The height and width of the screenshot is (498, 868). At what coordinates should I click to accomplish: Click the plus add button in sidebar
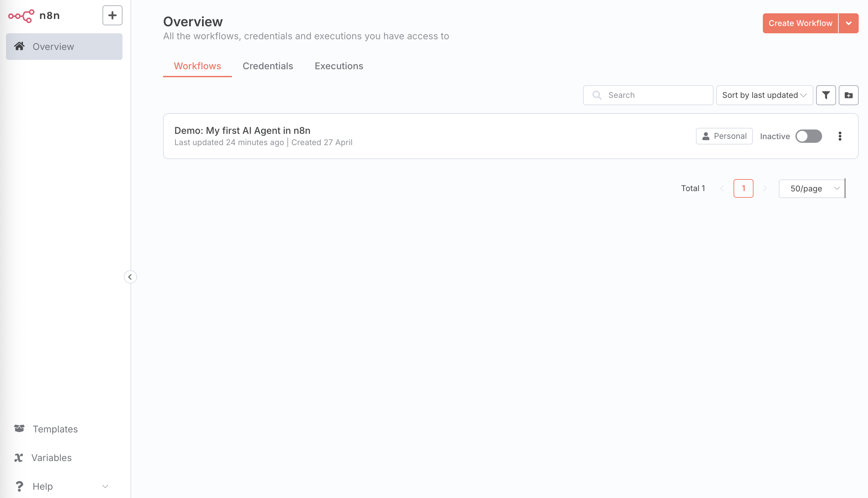pos(112,15)
